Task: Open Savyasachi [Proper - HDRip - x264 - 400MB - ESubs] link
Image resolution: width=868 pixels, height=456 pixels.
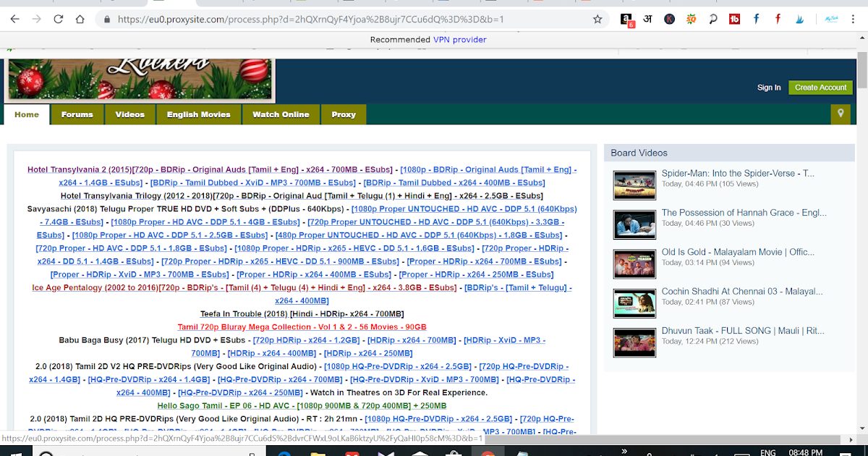Action: tap(313, 274)
